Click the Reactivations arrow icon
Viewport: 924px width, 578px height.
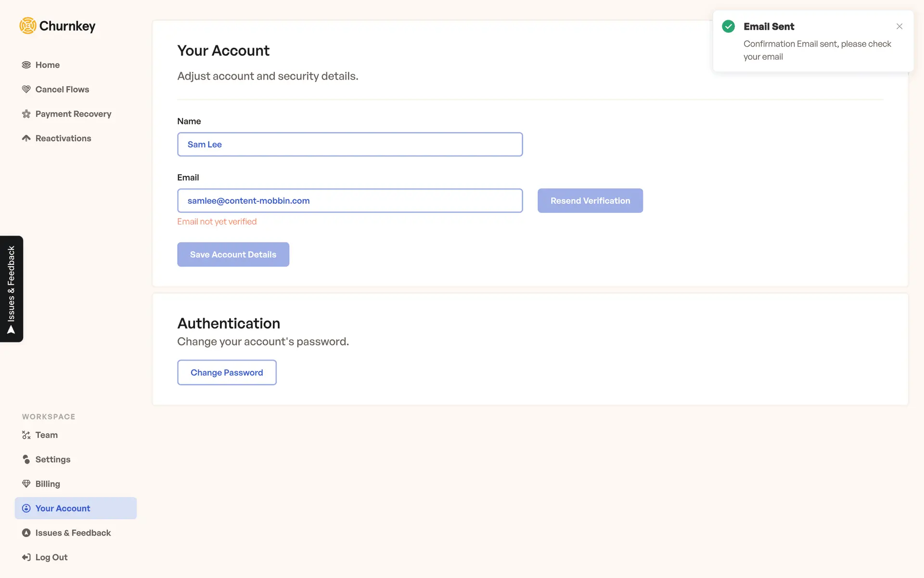(26, 138)
